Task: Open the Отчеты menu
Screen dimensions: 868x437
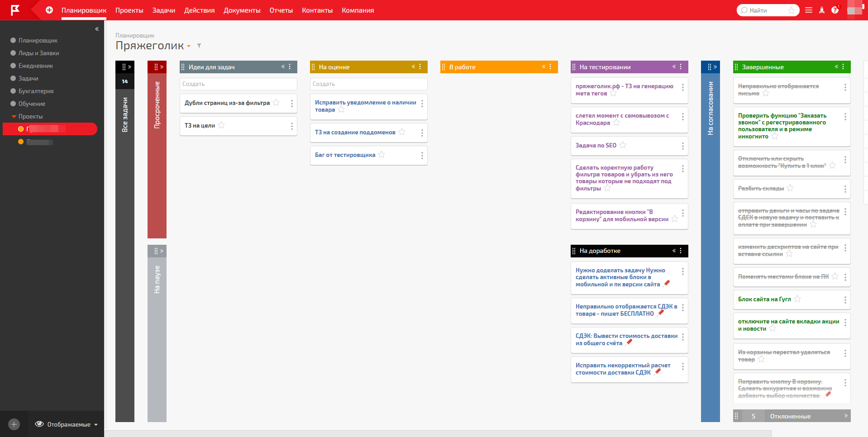Action: coord(281,10)
